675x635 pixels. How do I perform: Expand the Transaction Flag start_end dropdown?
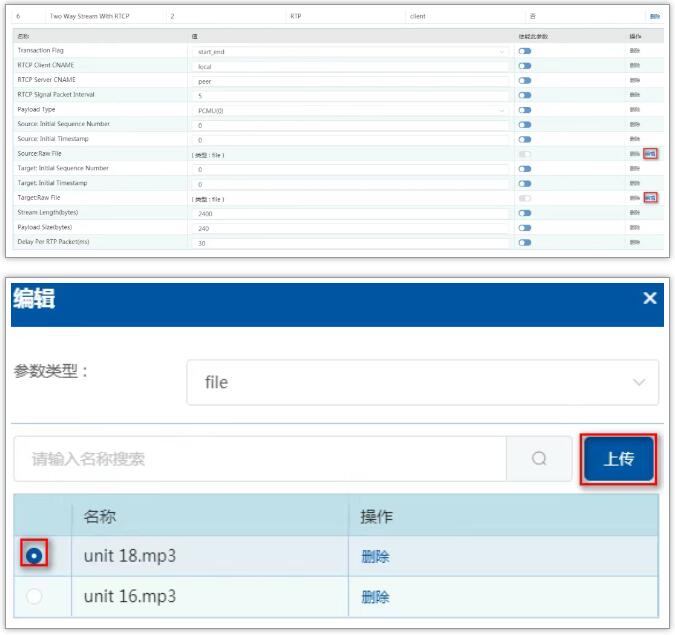coord(352,50)
